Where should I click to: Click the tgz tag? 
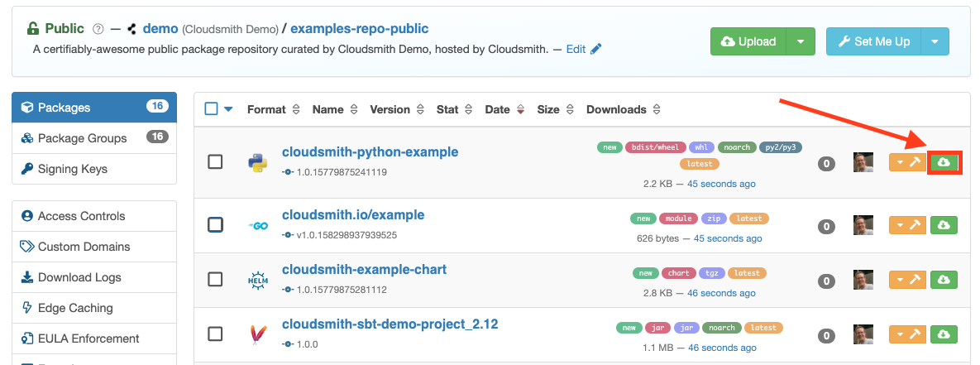(712, 273)
